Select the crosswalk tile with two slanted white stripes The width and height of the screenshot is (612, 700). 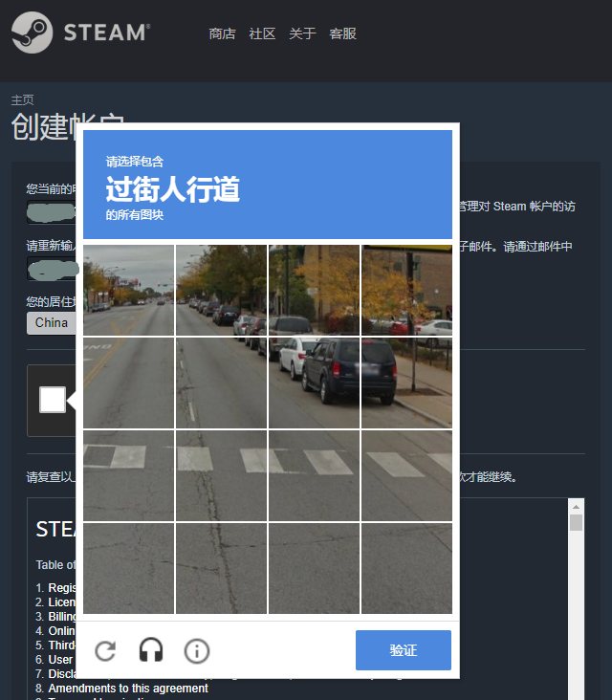coord(314,476)
